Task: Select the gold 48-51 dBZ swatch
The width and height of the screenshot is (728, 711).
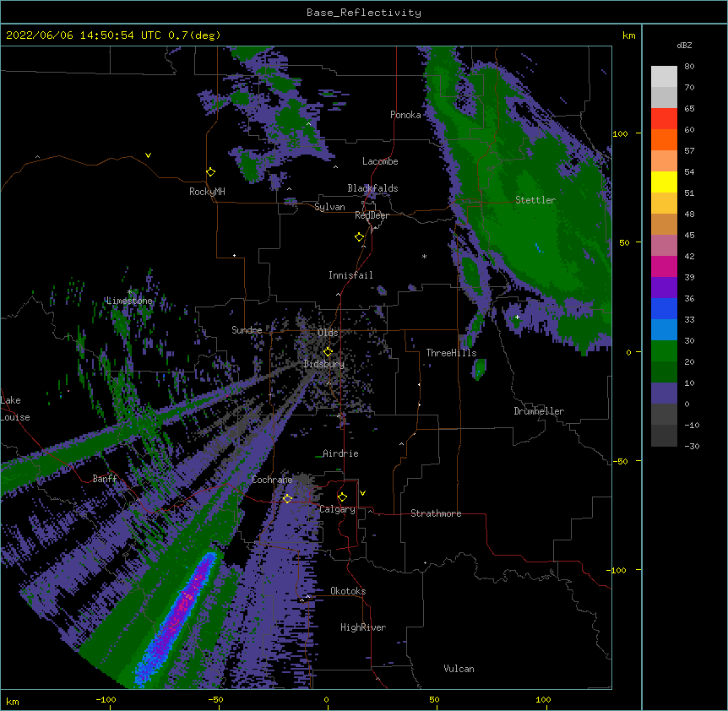Action: [x=664, y=204]
